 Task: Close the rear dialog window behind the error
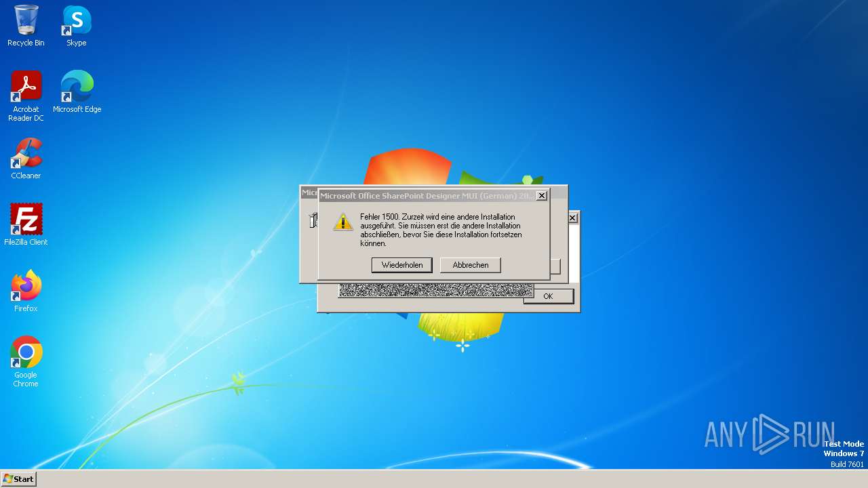[x=572, y=218]
